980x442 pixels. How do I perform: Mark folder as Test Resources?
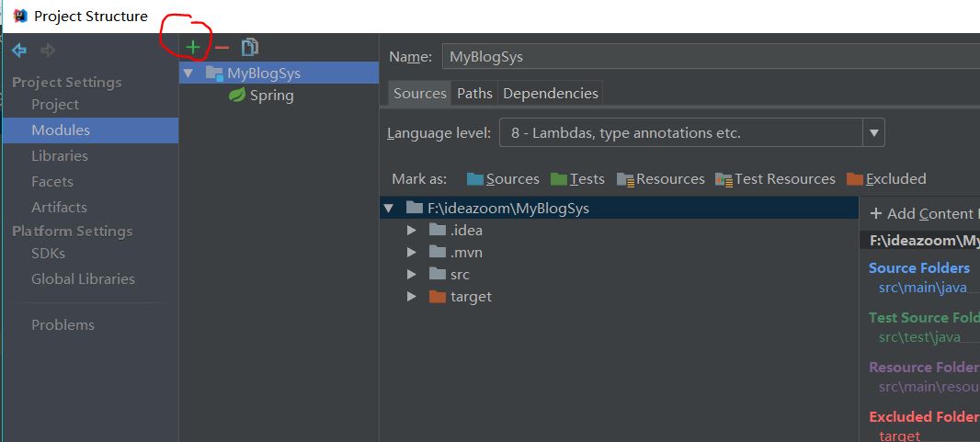775,179
